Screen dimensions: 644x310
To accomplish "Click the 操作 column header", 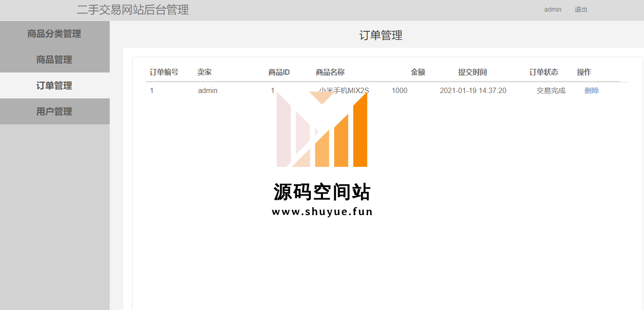I will tap(584, 72).
